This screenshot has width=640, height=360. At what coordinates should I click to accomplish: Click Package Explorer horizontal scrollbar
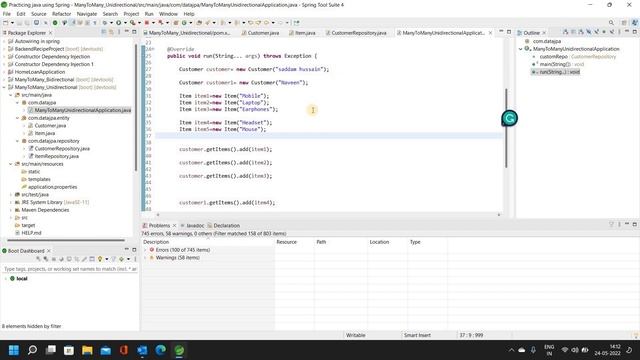coord(66,240)
